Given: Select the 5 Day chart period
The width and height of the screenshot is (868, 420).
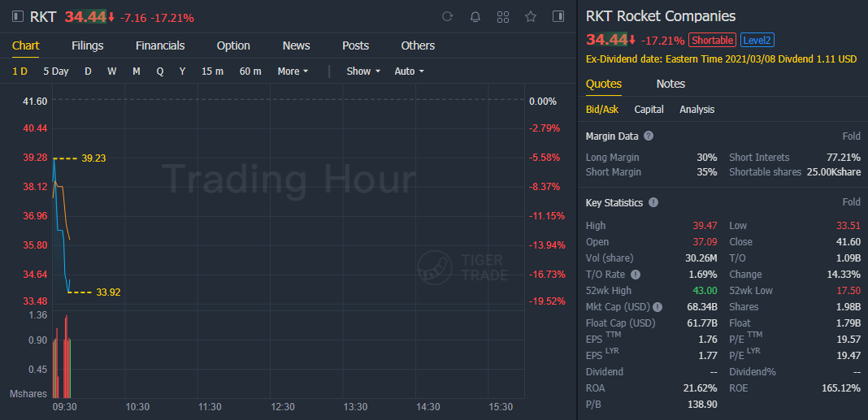Looking at the screenshot, I should tap(56, 71).
